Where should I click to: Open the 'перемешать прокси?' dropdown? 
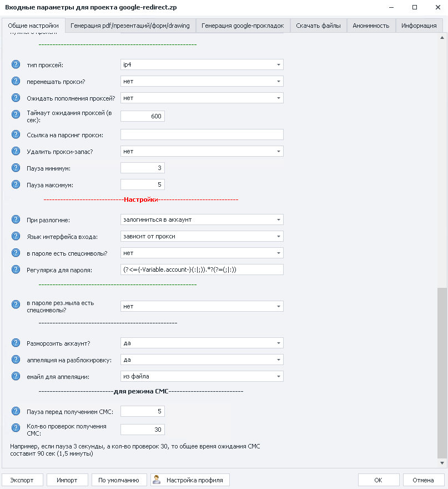coord(202,81)
